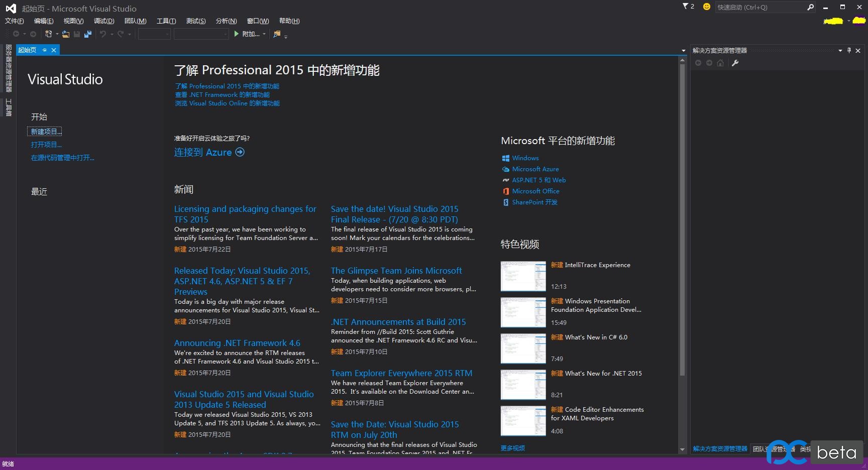Switch to the bottom 解决方案资源管理器 tab

pyautogui.click(x=720, y=449)
